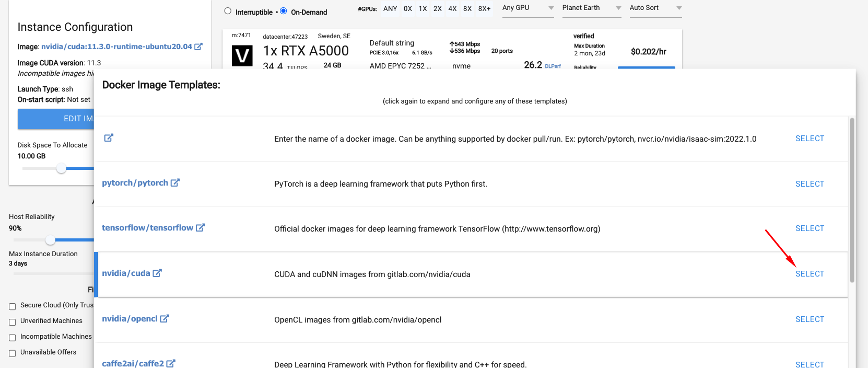This screenshot has height=368, width=868.
Task: Open pytorch/pytorch external link icon
Action: point(175,183)
